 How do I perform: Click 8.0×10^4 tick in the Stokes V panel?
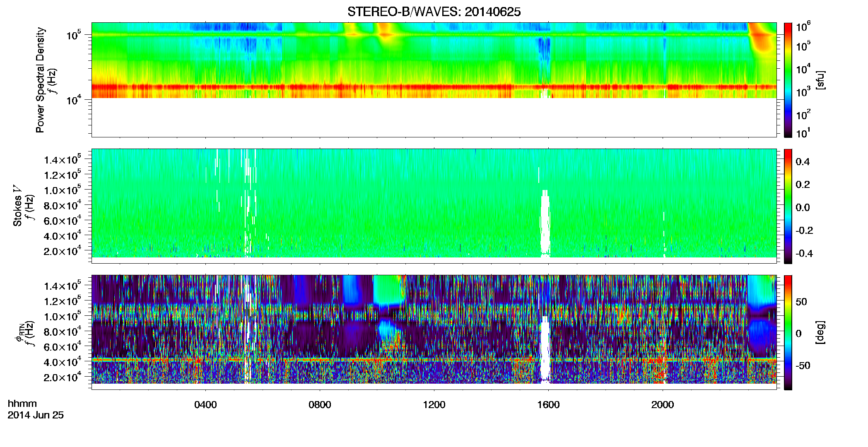click(x=62, y=206)
